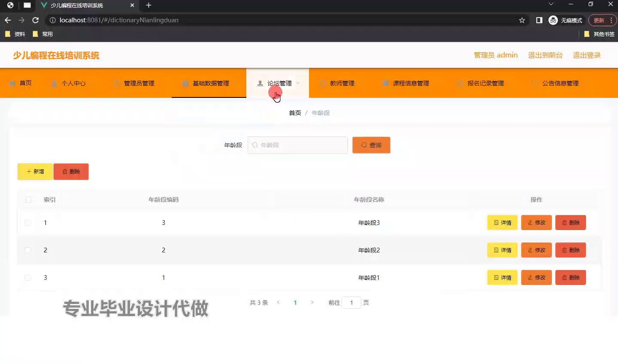Click 共 3 条 total count text
This screenshot has width=618, height=364.
[259, 303]
